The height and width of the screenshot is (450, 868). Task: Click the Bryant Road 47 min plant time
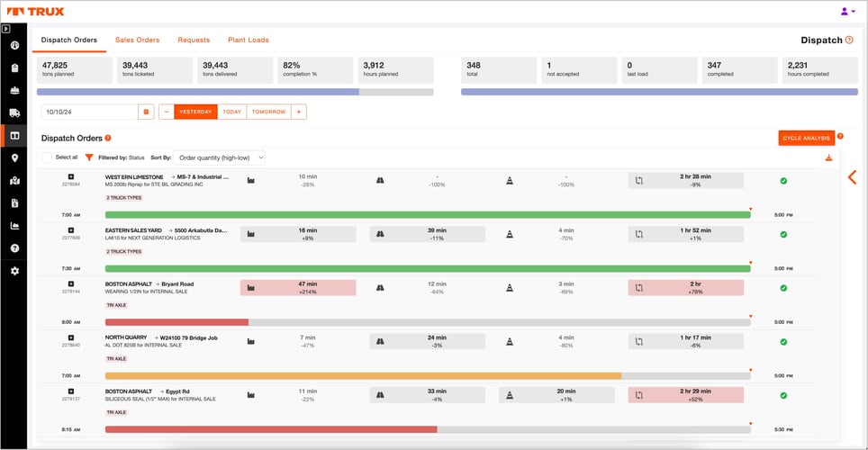298,288
